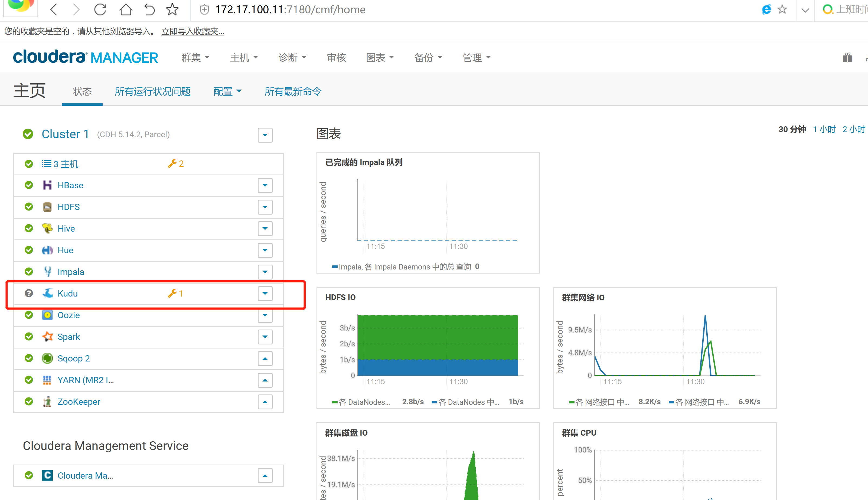Click the undo/restore tab icon
868x500 pixels.
pos(149,9)
